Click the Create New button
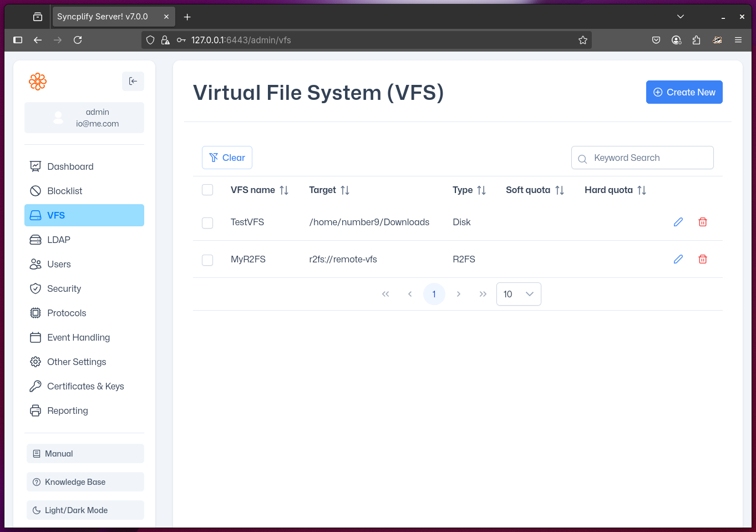 point(684,92)
